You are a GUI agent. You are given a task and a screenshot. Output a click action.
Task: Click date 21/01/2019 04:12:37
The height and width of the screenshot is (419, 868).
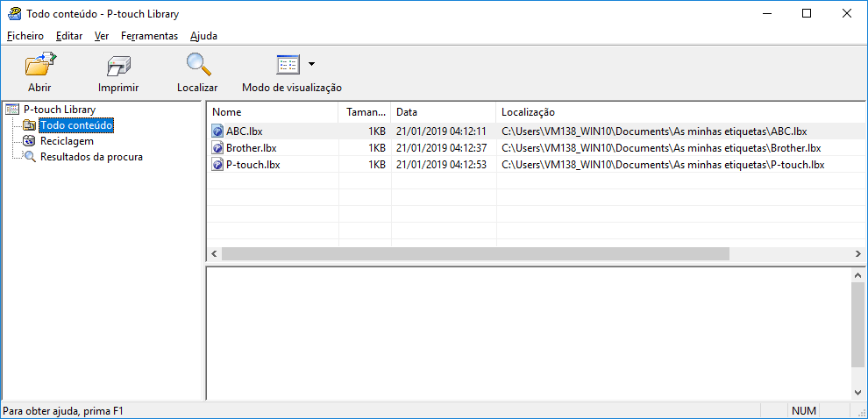(441, 148)
